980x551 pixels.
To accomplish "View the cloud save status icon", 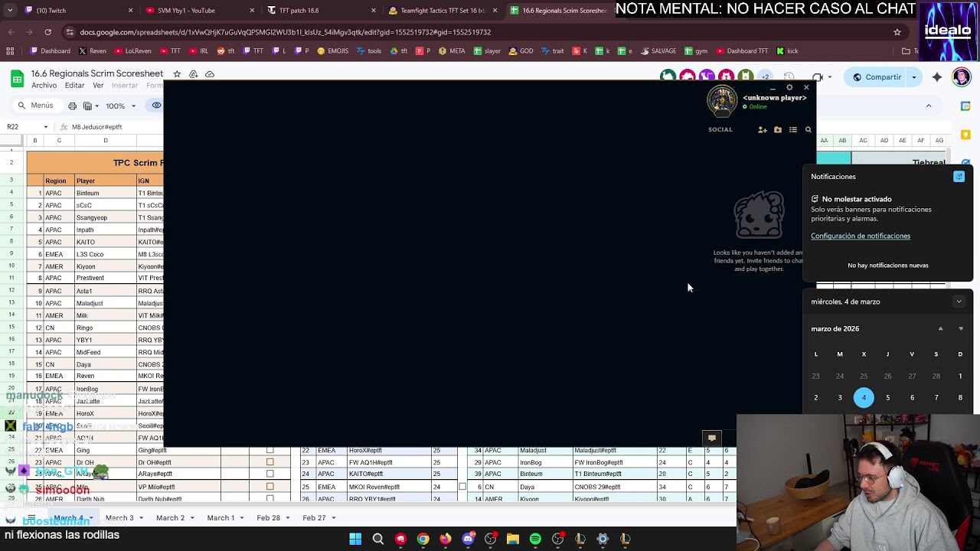I will pyautogui.click(x=210, y=74).
